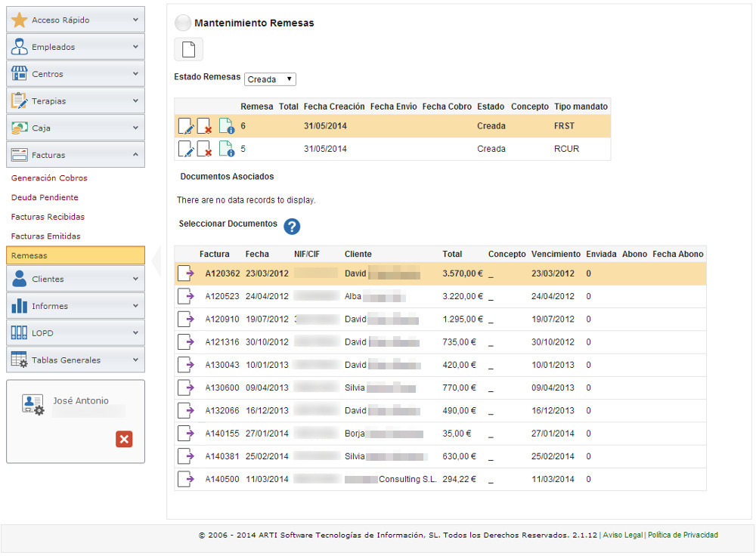Viewport: 756px width, 559px height.
Task: Click the new document icon under Mantenimiento Remesas
Action: tap(188, 49)
